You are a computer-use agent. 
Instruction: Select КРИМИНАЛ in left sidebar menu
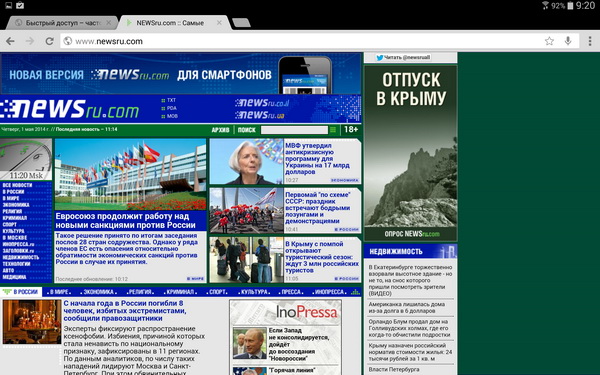coord(15,218)
